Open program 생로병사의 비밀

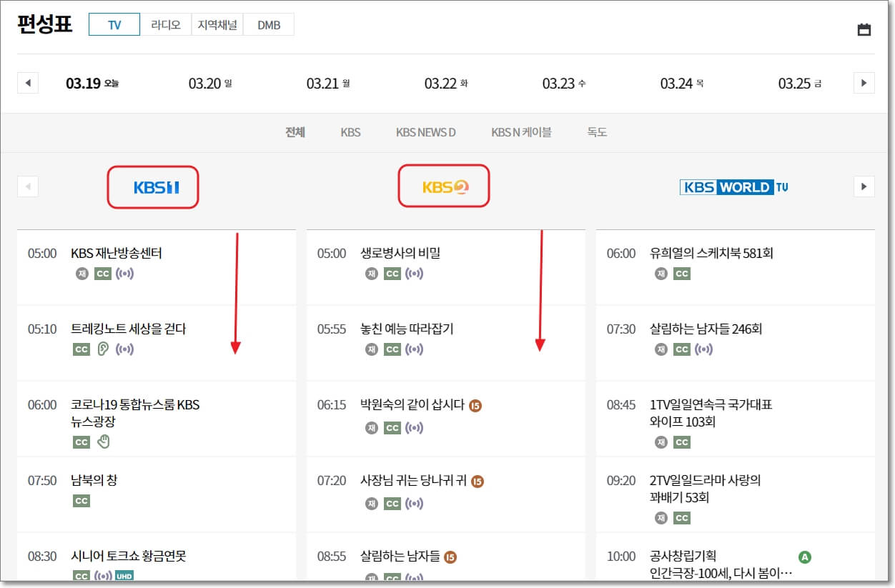pyautogui.click(x=400, y=253)
